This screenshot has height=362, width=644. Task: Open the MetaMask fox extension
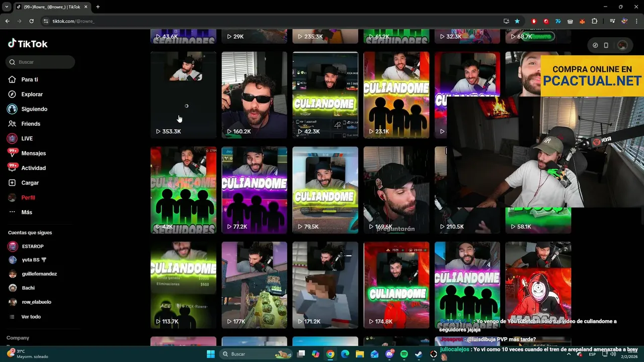(x=583, y=21)
